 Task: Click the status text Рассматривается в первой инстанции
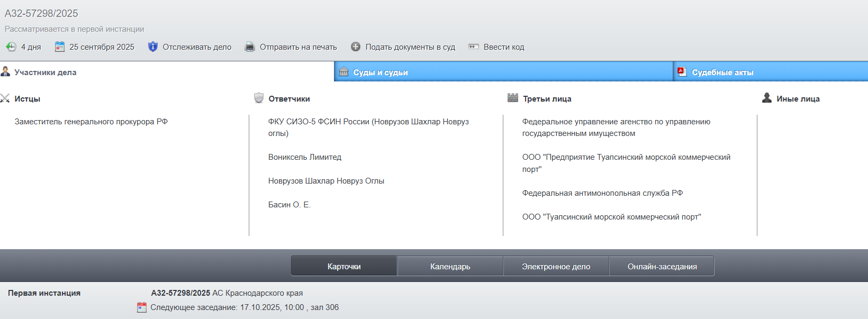point(74,29)
